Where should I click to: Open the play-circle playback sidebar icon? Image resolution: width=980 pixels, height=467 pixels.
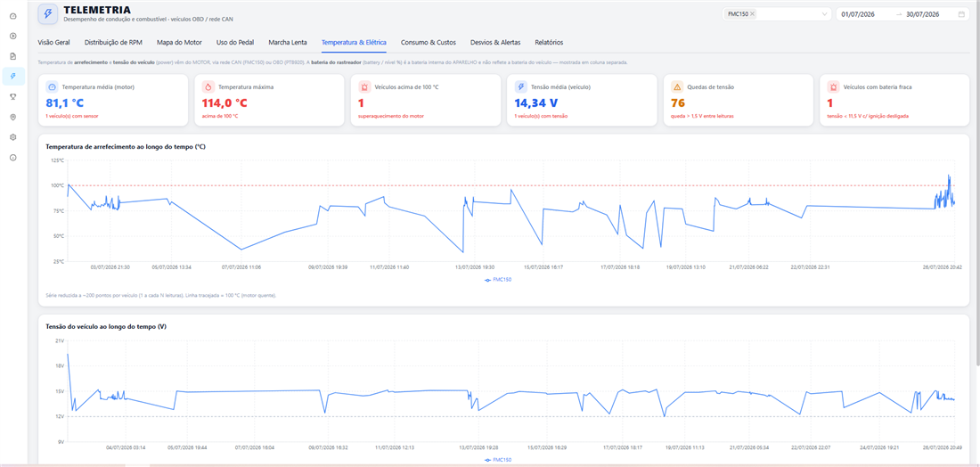tap(13, 36)
